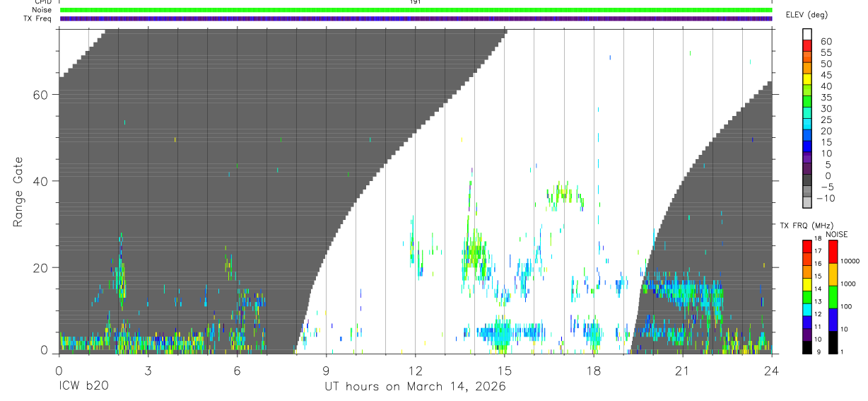Viewport: 868px width, 401px height.
Task: Pick the red cell in the ELEV color bar
Action: click(x=807, y=45)
